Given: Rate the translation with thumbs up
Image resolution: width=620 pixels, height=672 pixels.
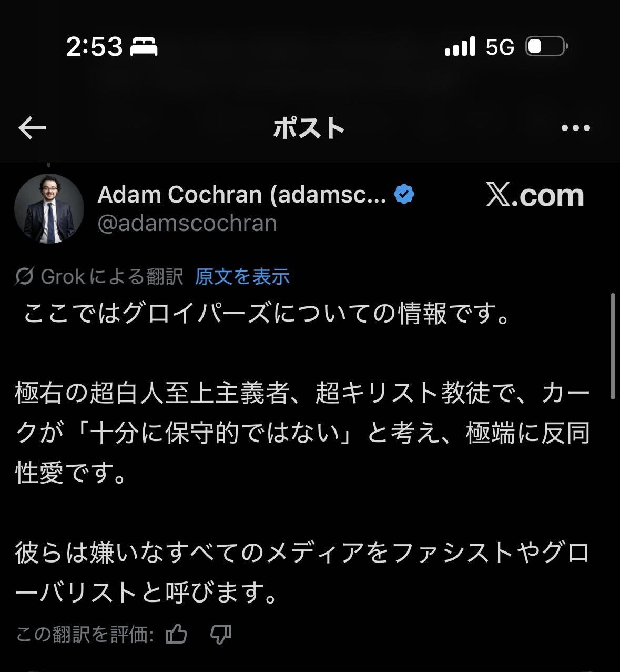Looking at the screenshot, I should [177, 634].
